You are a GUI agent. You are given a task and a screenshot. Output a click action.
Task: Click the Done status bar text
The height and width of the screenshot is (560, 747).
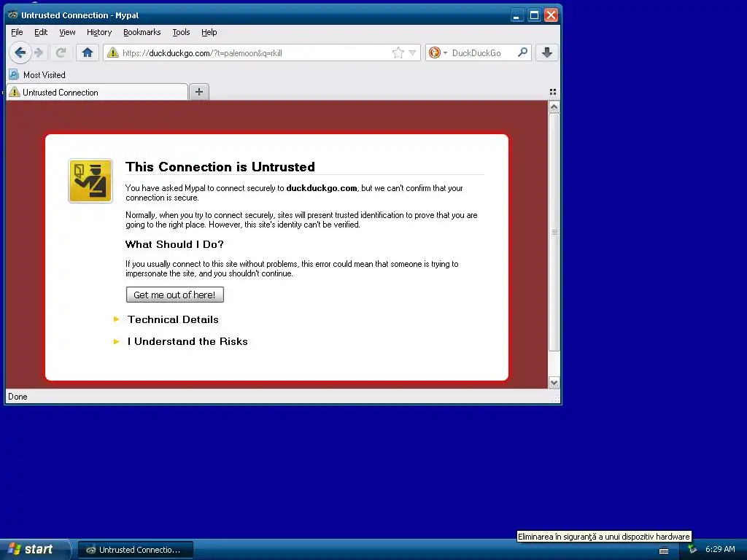pos(18,397)
